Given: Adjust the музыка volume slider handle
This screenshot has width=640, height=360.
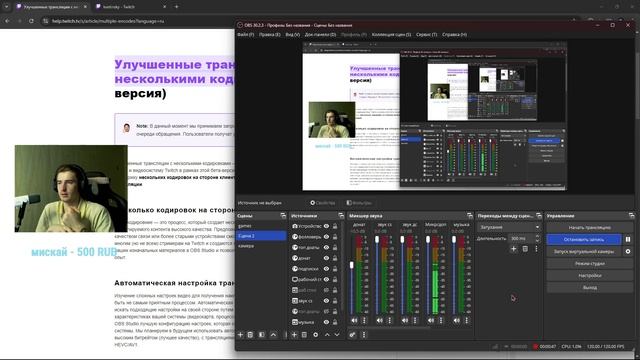Looking at the screenshot, I should [454, 240].
